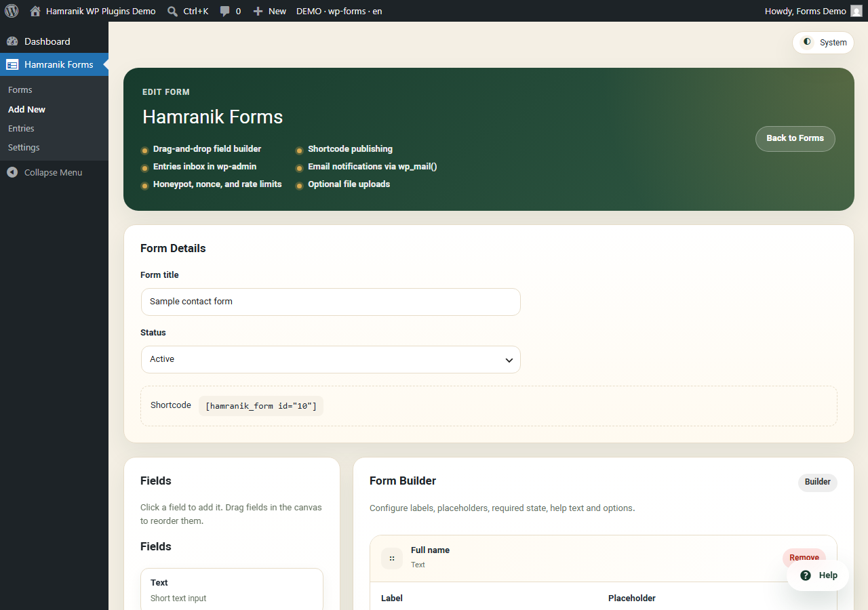Click Collapse Menu
868x610 pixels.
53,172
